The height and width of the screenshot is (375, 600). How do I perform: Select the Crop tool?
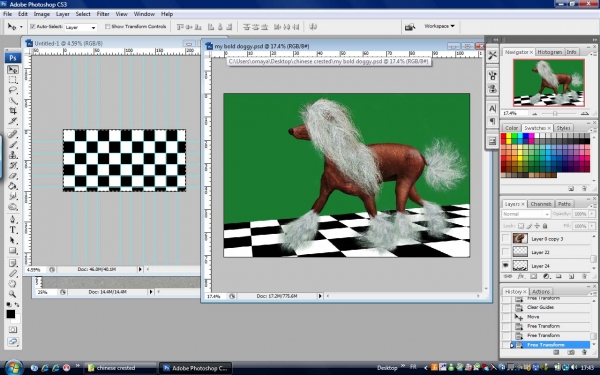coord(13,111)
